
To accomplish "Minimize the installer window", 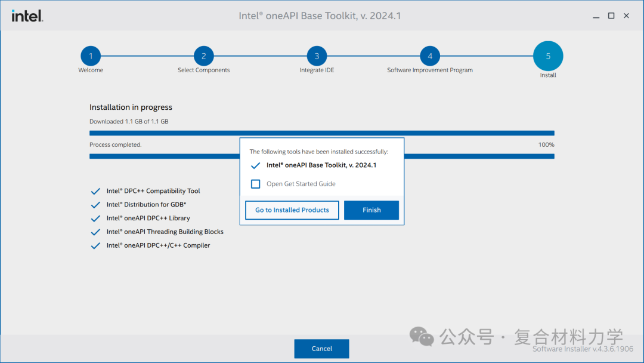I will [596, 16].
